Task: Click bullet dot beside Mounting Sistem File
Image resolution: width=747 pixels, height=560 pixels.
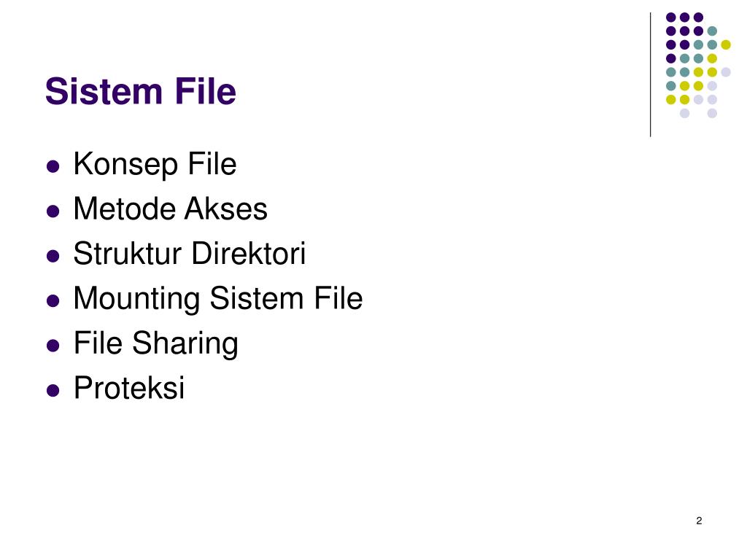Action: point(53,300)
